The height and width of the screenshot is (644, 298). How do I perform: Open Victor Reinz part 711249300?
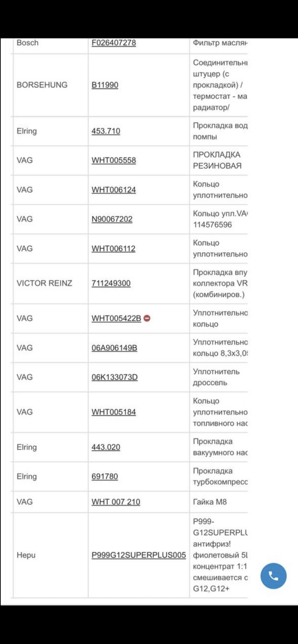pos(111,283)
